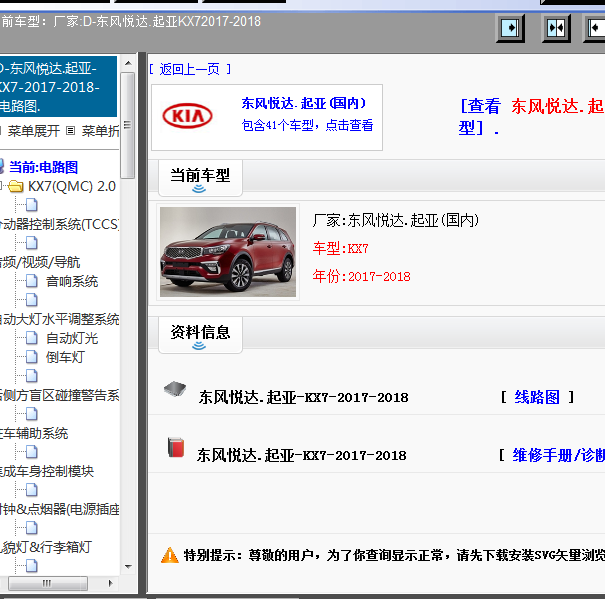Open the KX7(QMC) 2.0 folder icon
The width and height of the screenshot is (605, 599).
tap(16, 187)
